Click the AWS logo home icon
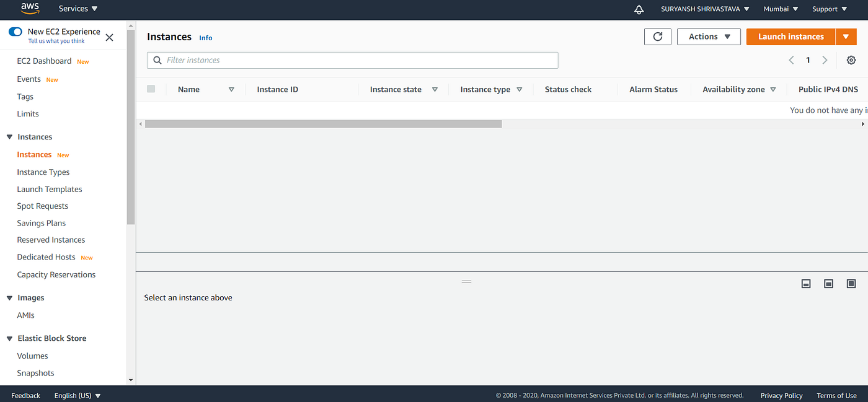The image size is (868, 402). tap(30, 9)
